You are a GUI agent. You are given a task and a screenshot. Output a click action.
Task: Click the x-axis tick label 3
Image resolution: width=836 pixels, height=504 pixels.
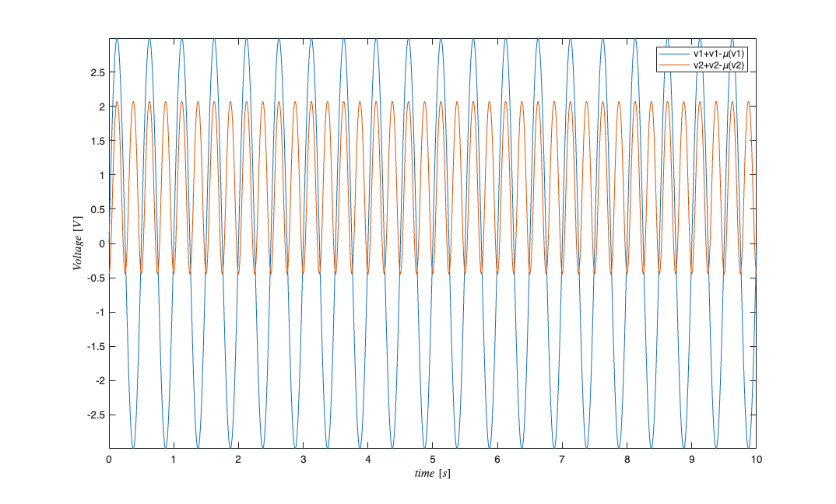[303, 460]
